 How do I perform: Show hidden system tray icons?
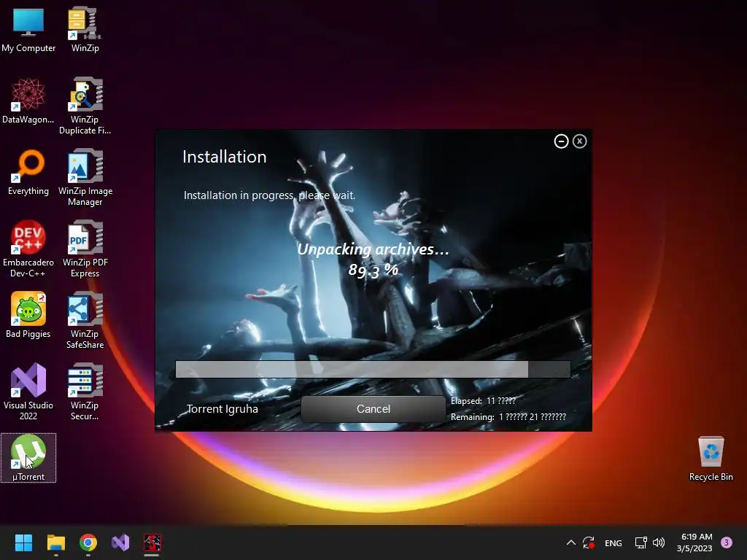[x=570, y=542]
